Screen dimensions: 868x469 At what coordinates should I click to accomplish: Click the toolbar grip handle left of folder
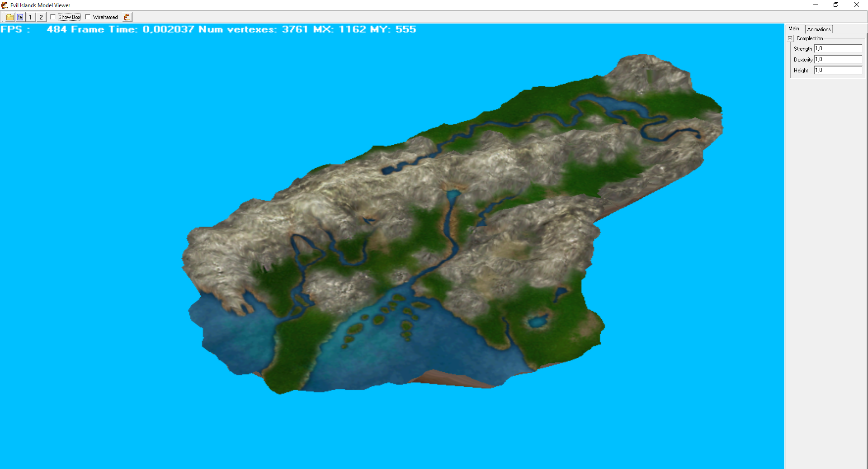pyautogui.click(x=2, y=17)
